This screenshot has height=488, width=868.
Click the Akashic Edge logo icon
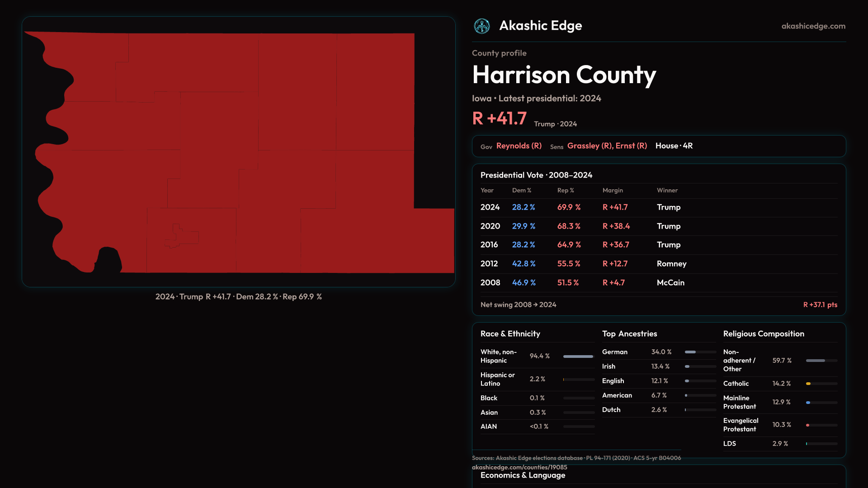[481, 26]
